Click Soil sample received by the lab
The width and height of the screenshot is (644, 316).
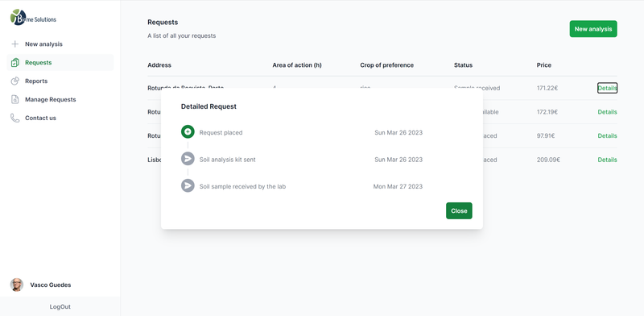click(242, 186)
